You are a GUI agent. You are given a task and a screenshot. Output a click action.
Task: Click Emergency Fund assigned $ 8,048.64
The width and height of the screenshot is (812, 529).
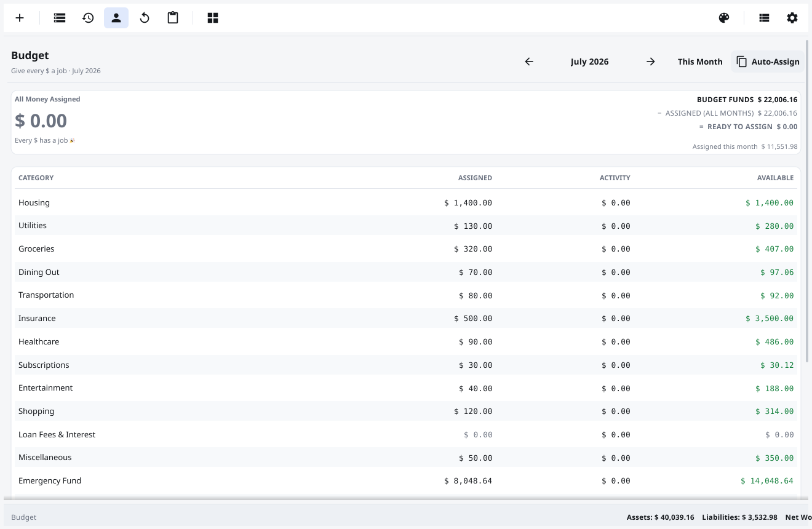468,481
